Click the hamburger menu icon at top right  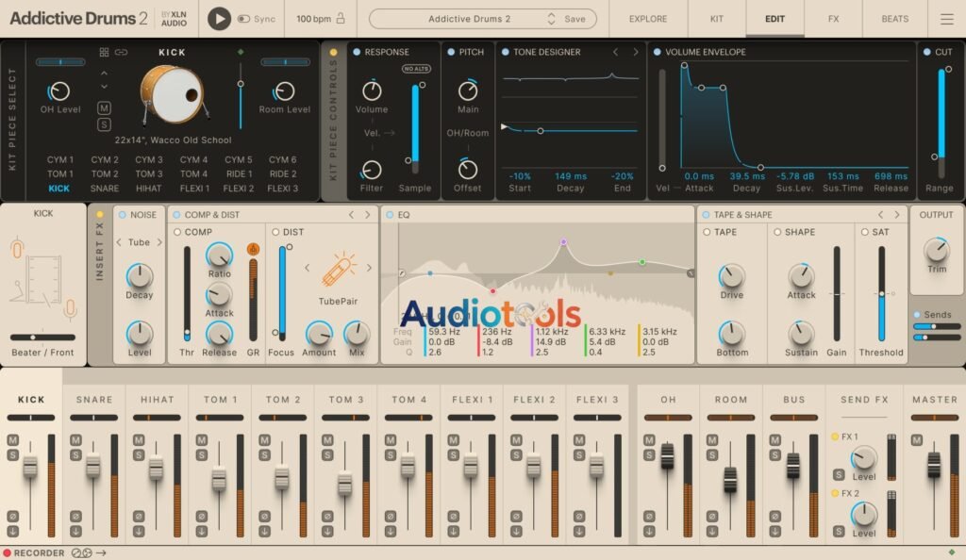(946, 18)
